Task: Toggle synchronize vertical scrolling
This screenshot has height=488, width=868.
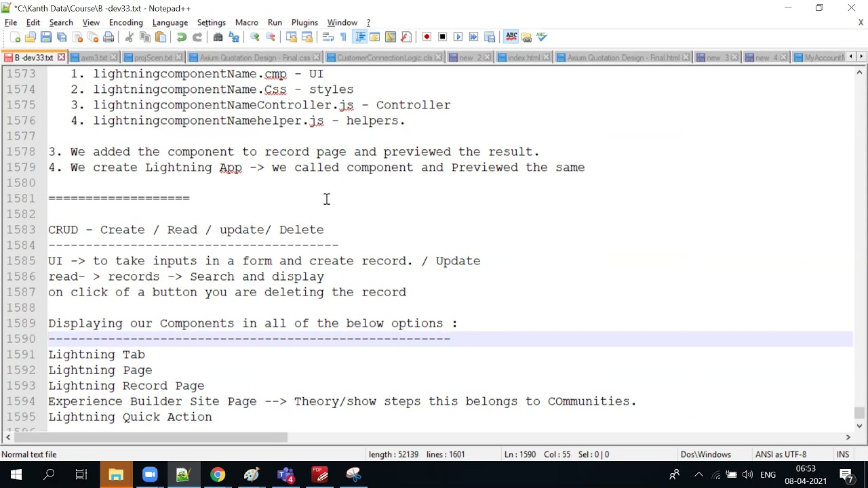Action: pos(291,37)
